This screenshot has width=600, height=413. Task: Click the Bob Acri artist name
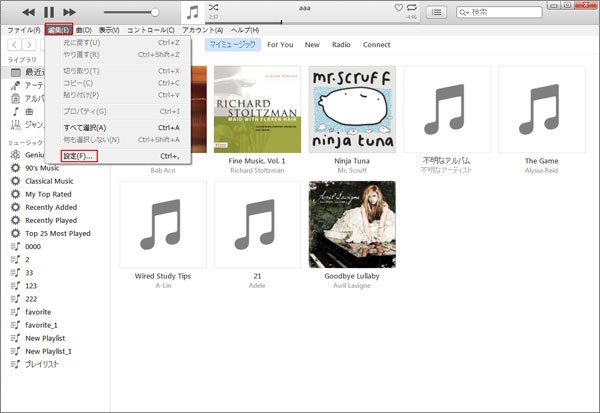coord(163,170)
